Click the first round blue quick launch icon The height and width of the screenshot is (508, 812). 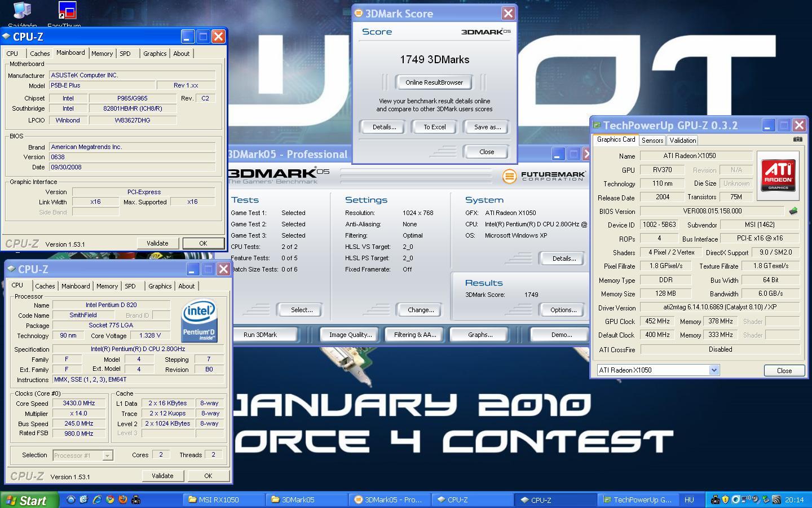tap(71, 500)
